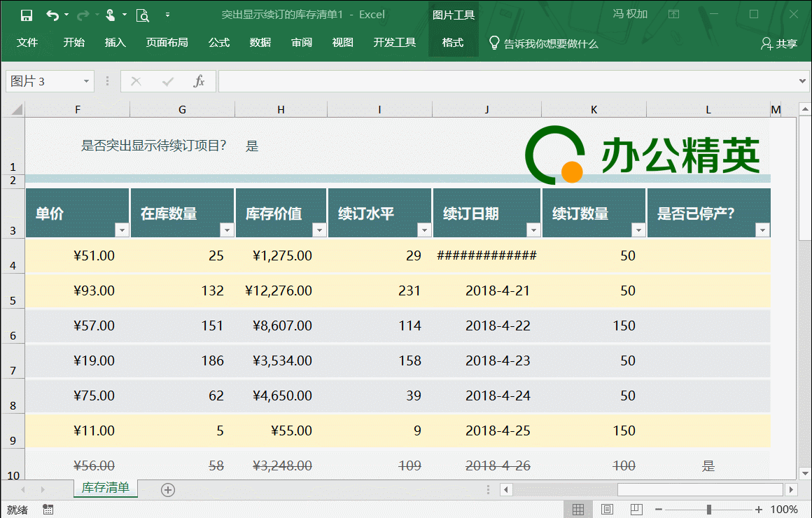Click the Undo arrow icon
This screenshot has height=518, width=812.
tap(52, 15)
